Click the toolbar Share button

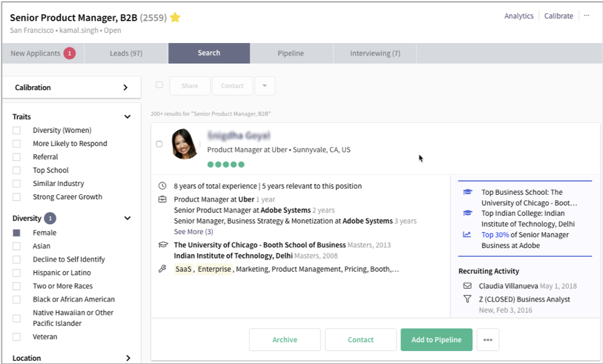tap(190, 86)
